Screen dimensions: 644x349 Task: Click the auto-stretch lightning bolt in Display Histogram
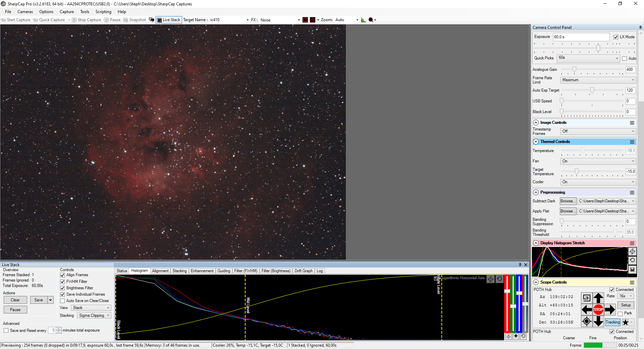tap(632, 251)
